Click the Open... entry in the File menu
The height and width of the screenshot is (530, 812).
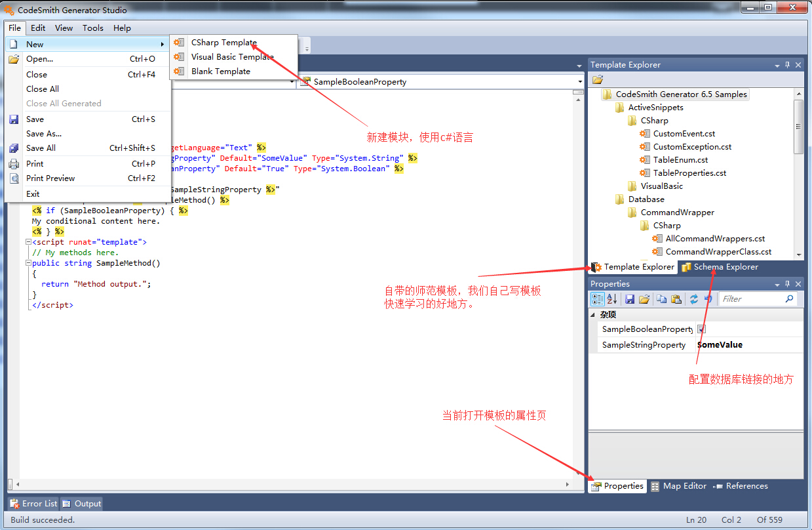click(88, 59)
